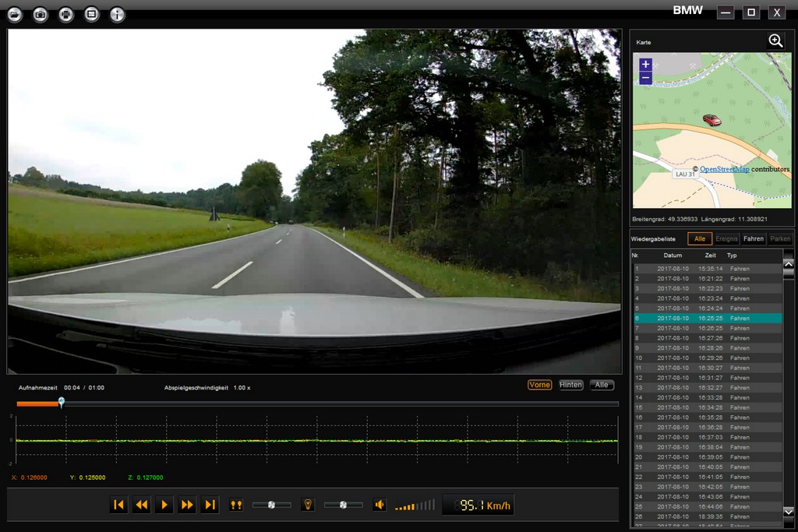Zoom in on the map with plus button
Viewport: 798px width, 532px height.
tap(645, 65)
